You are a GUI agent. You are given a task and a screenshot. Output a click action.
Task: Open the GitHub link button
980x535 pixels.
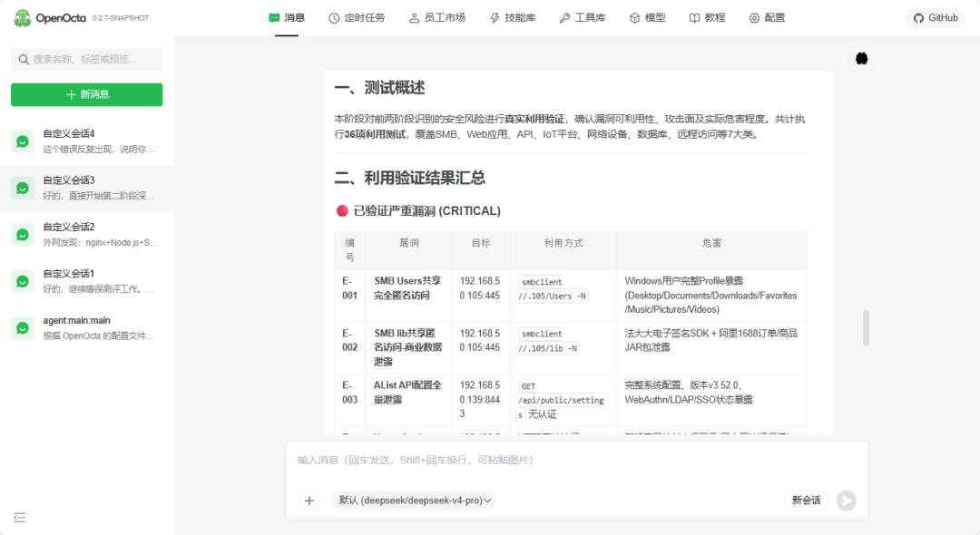(936, 18)
